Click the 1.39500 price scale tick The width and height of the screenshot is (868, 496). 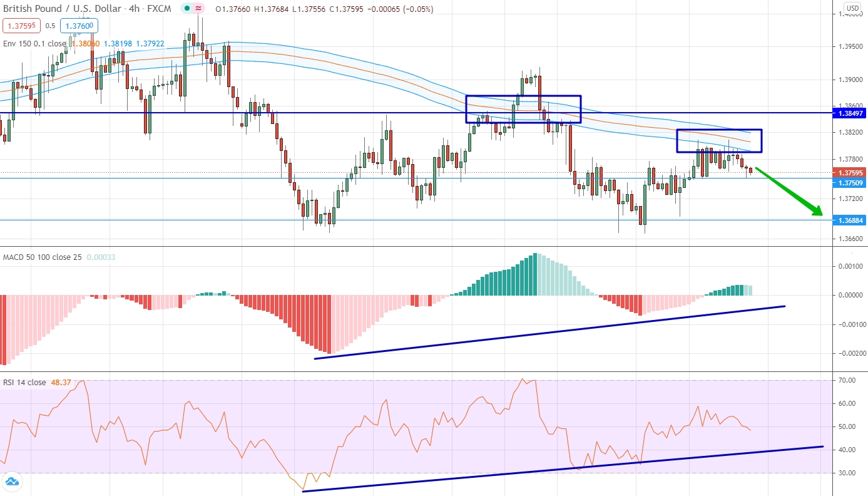[x=850, y=47]
